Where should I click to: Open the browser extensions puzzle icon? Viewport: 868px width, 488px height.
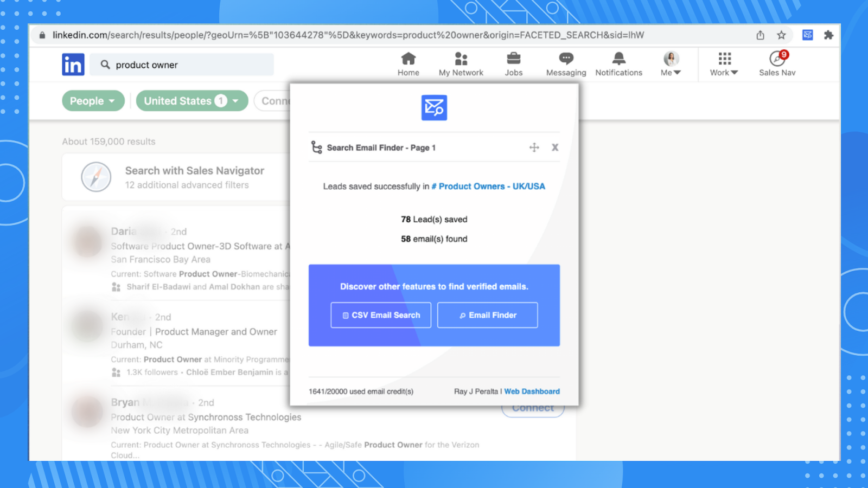828,35
